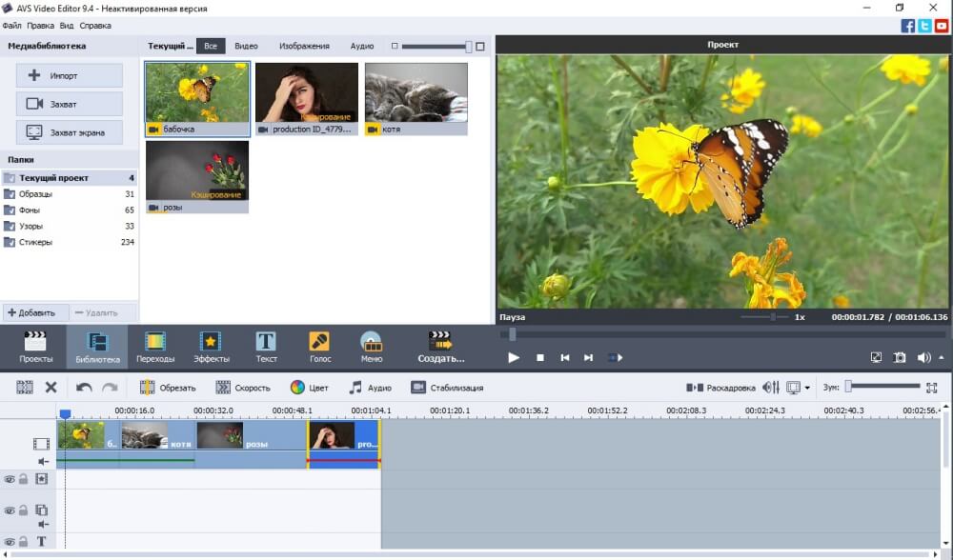The image size is (953, 560).
Task: Toggle visibility of the video effects track
Action: (x=10, y=479)
